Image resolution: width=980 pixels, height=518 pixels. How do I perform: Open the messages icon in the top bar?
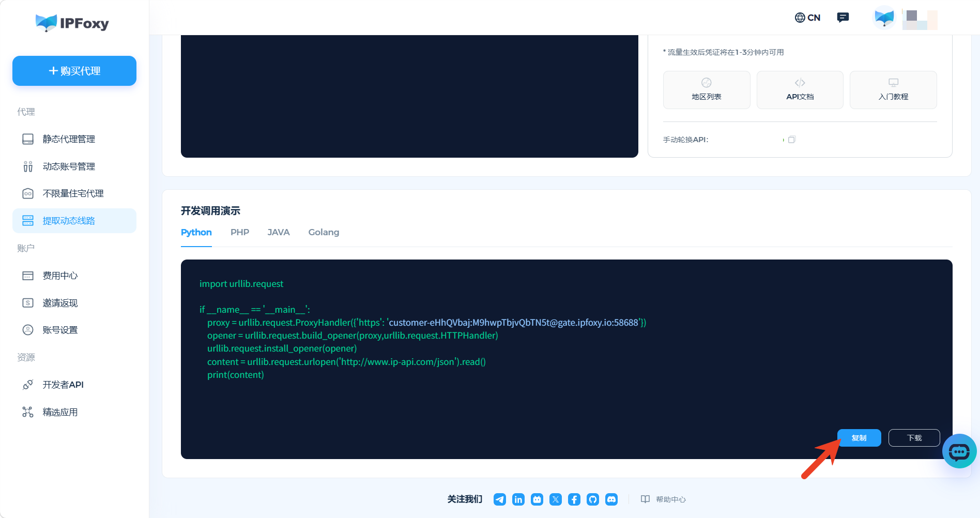point(843,18)
